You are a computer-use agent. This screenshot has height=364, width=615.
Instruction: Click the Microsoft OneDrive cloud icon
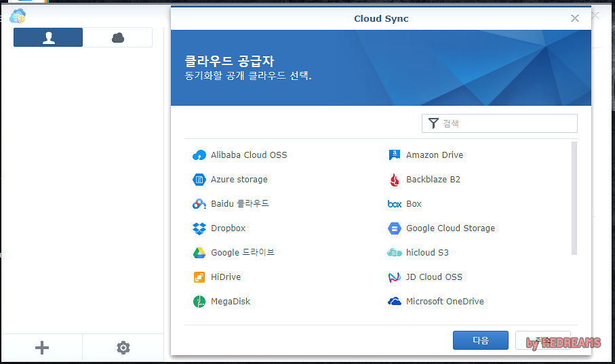click(395, 301)
